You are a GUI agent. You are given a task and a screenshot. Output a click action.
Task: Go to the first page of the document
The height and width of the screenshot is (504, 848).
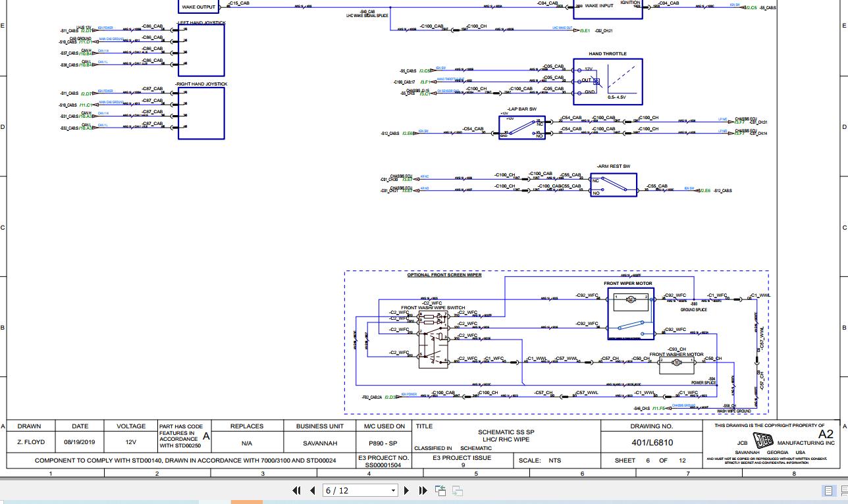(x=297, y=490)
